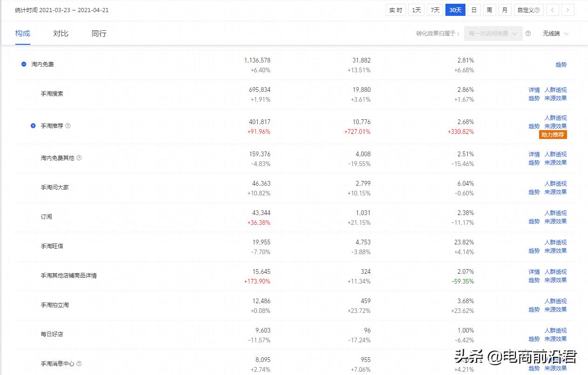Open the 自定义 date range help option
This screenshot has height=375, width=588.
click(529, 10)
